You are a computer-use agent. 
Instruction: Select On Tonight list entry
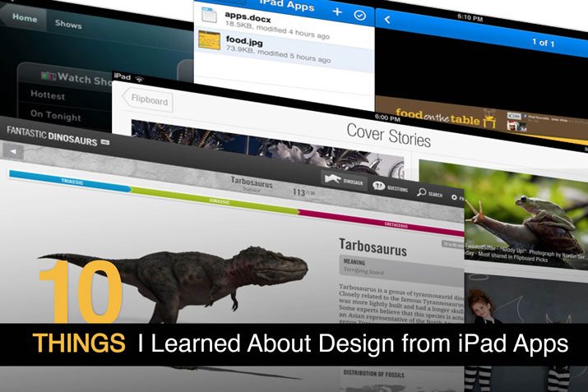pos(55,115)
